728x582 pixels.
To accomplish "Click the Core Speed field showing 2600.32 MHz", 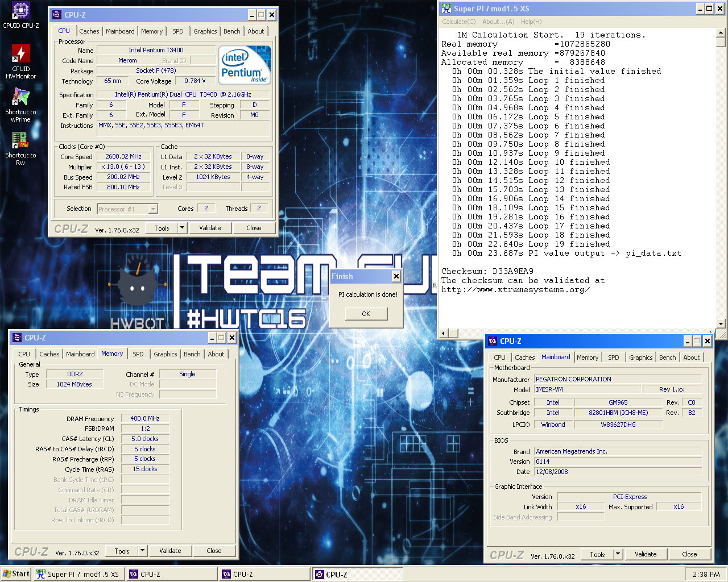I will pyautogui.click(x=123, y=157).
